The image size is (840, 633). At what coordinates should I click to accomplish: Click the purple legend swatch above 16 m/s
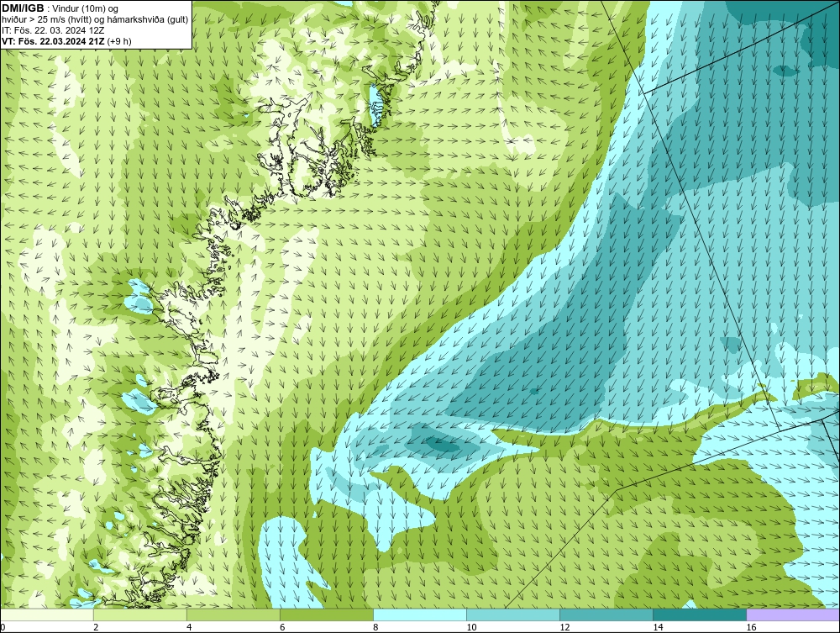point(793,615)
